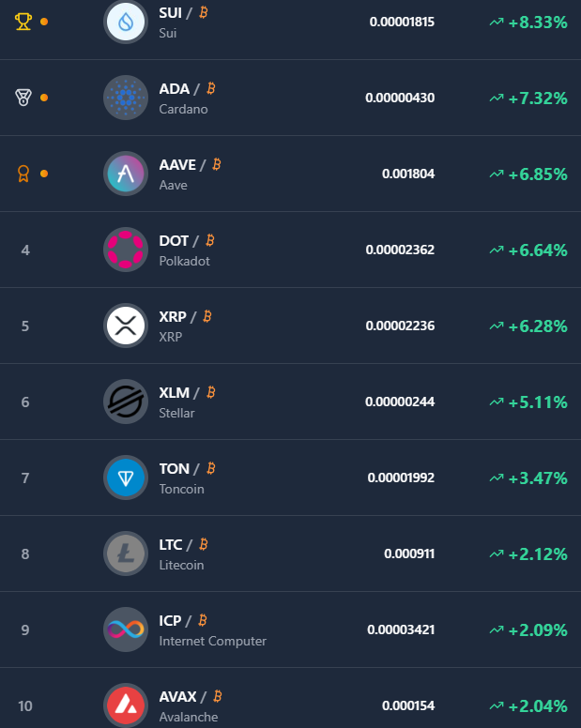Click the Polkadot coin logo
Viewport: 581px width, 728px height.
(126, 250)
